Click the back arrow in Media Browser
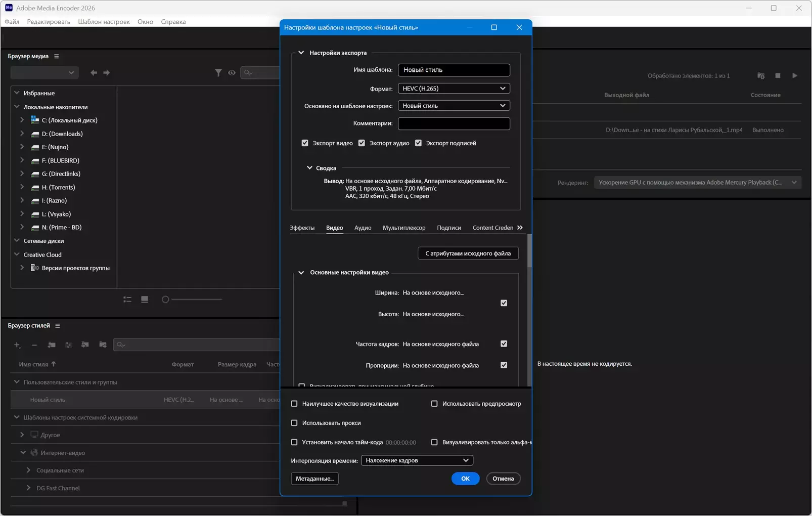Viewport: 812px width, 516px height. coord(94,73)
